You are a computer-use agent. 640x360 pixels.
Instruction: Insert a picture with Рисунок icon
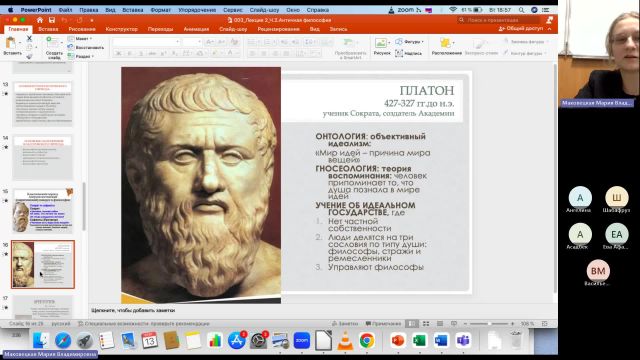point(381,43)
